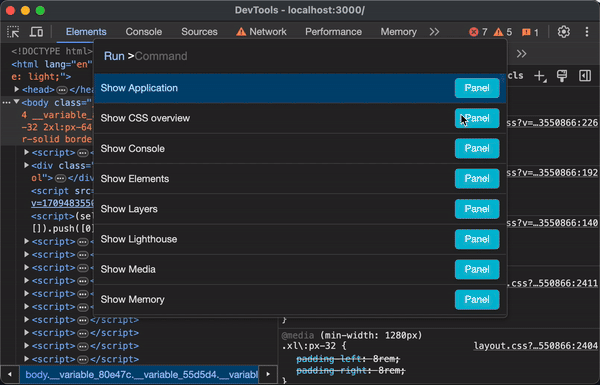The image size is (600, 385).
Task: Open DevTools settings gear
Action: [x=564, y=32]
